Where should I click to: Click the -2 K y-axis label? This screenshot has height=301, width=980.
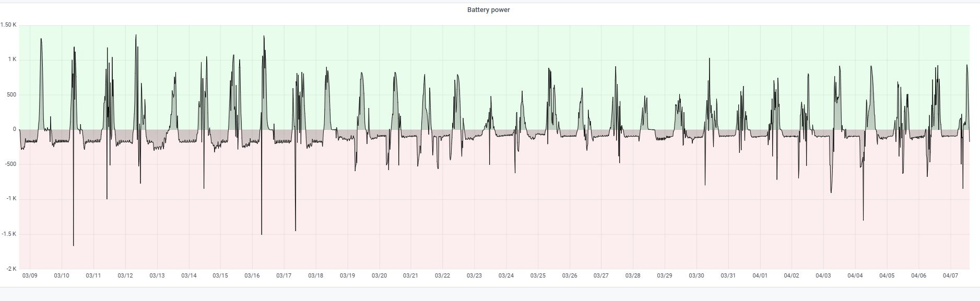pyautogui.click(x=11, y=269)
